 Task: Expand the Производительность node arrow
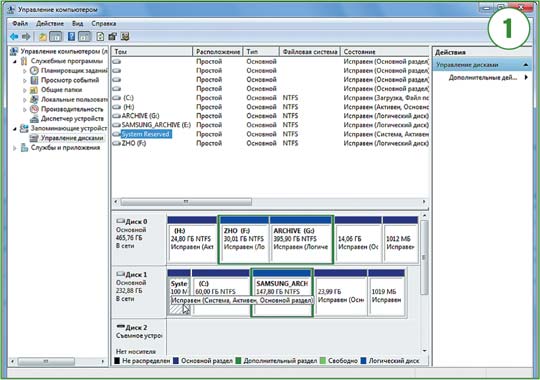pyautogui.click(x=25, y=110)
